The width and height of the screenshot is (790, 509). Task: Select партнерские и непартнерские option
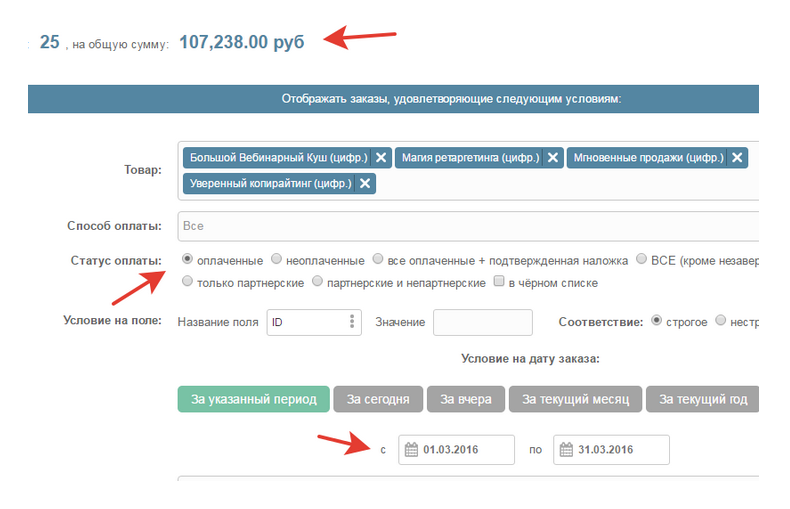317,281
